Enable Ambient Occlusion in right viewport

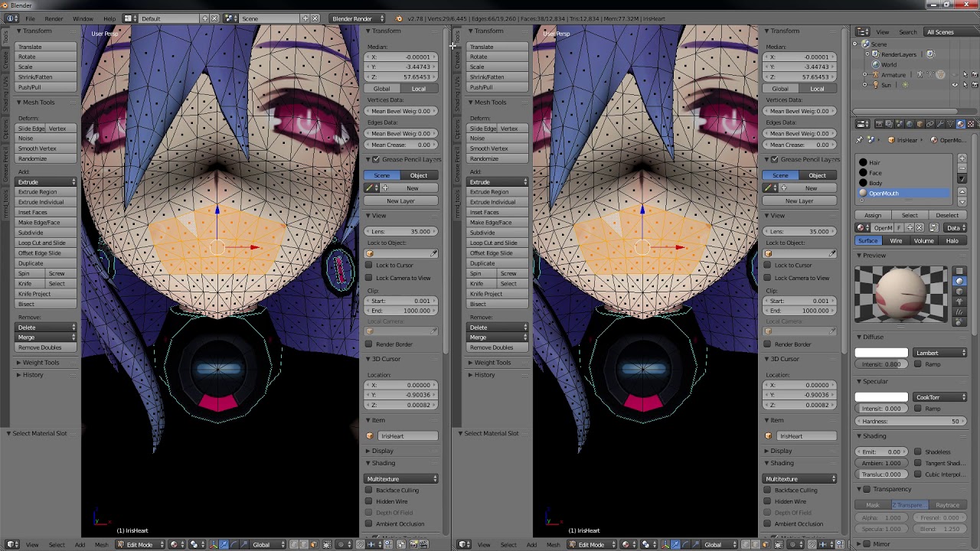768,524
